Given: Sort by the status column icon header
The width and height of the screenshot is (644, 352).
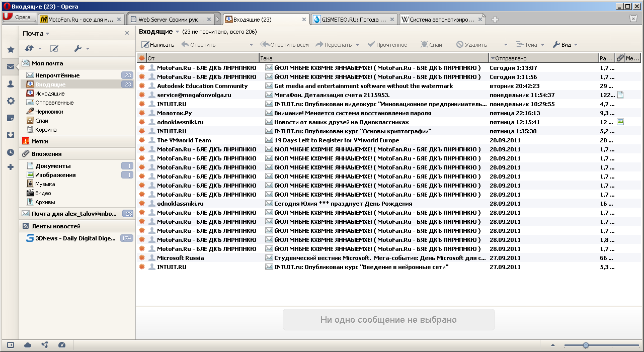Looking at the screenshot, I should (x=141, y=58).
